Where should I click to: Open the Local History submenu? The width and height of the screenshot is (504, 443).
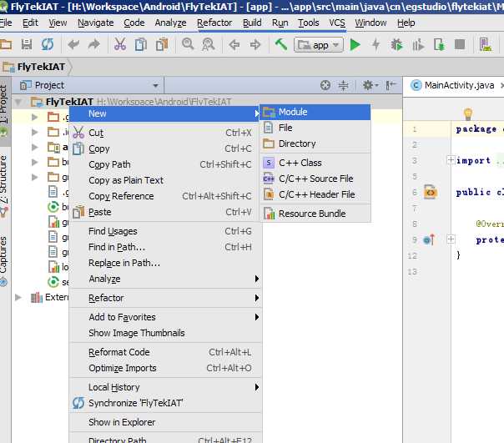[x=166, y=387]
